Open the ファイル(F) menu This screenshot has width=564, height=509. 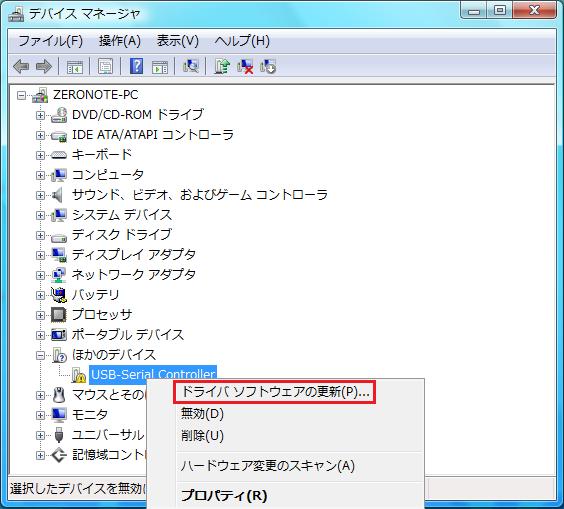tap(50, 41)
